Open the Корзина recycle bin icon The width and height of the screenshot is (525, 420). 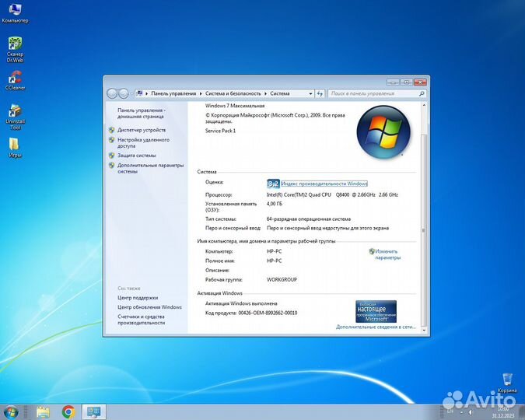[506, 383]
